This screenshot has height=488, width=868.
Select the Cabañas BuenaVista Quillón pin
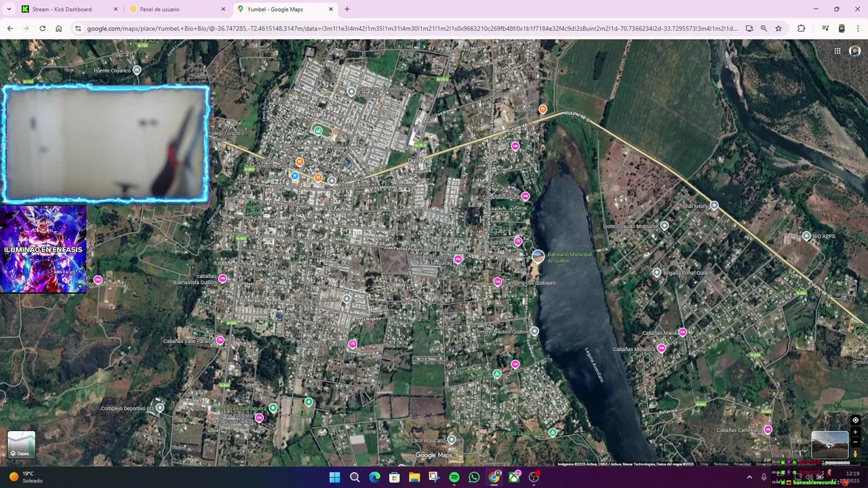click(x=222, y=279)
